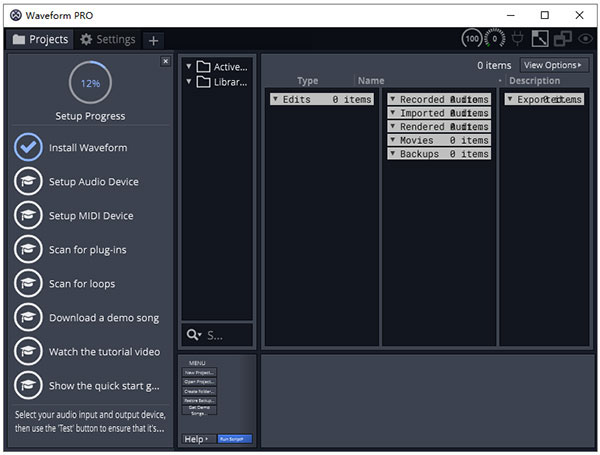Click the Install Waveform checkmark icon
Viewport: 600px width, 455px height.
(28, 147)
